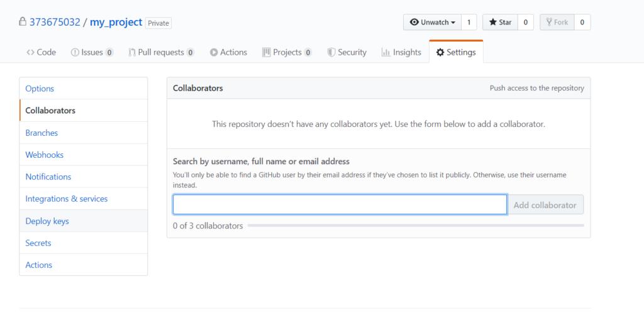The height and width of the screenshot is (322, 644).
Task: Switch to the Issues tab
Action: (92, 52)
